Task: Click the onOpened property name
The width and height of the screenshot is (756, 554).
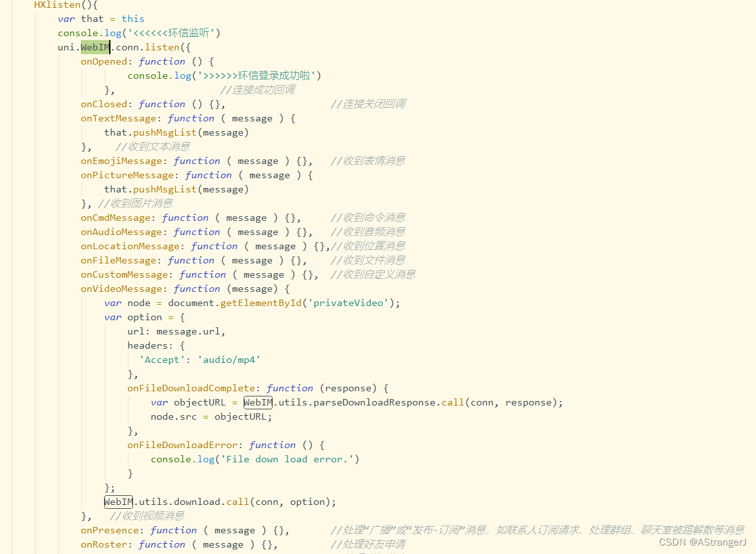Action: click(x=103, y=61)
